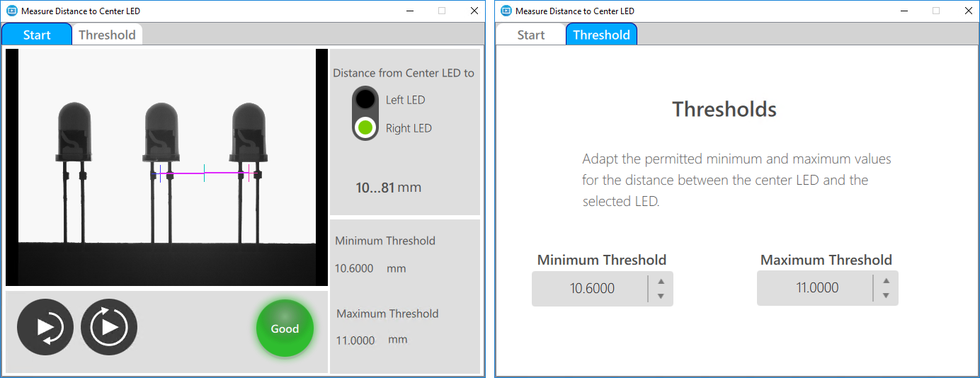The image size is (980, 378).
Task: Click the app icon in the LED image window title bar
Action: [x=11, y=11]
